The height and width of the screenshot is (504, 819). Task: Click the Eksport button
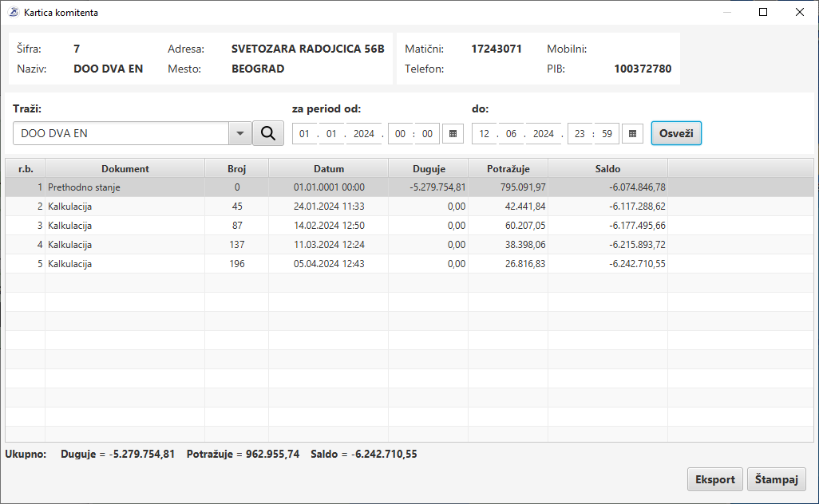pos(714,479)
